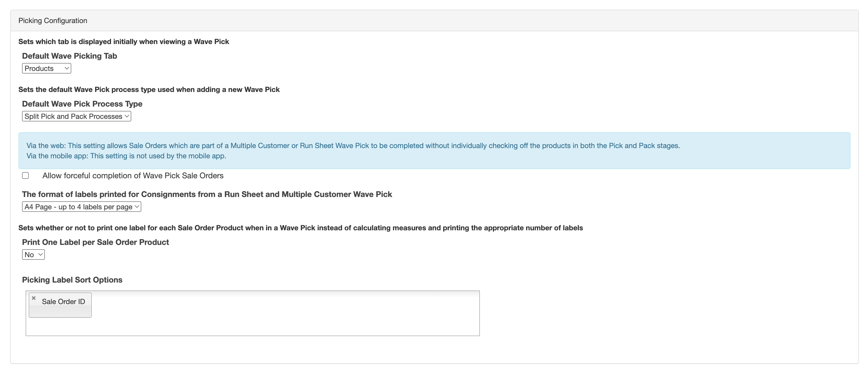This screenshot has height=374, width=868.
Task: Open the A4 Page label format dropdown
Action: [x=82, y=207]
